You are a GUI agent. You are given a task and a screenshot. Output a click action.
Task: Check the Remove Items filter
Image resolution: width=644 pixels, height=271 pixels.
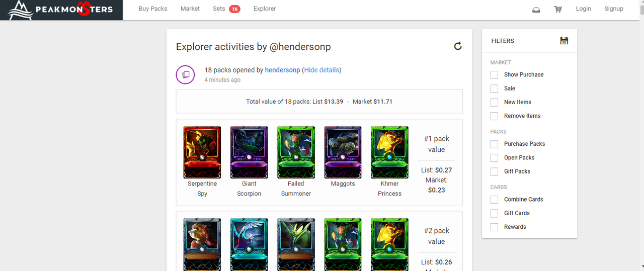click(x=494, y=116)
